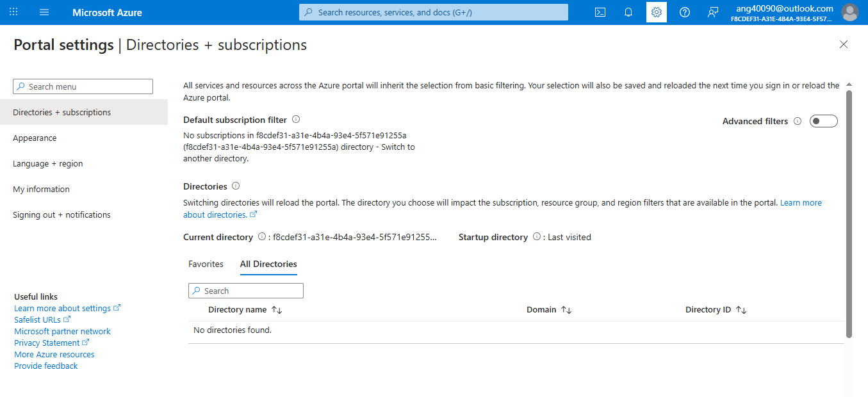
Task: Click the Microsoft Azure home title
Action: [107, 12]
